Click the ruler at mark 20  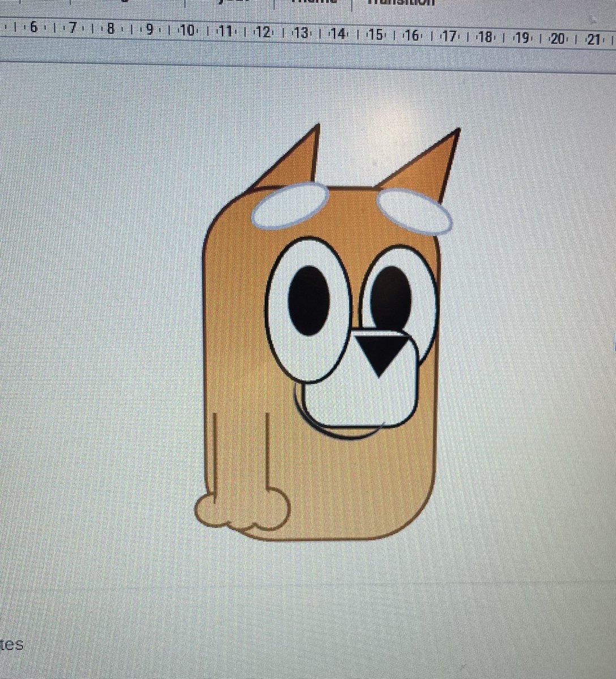558,38
